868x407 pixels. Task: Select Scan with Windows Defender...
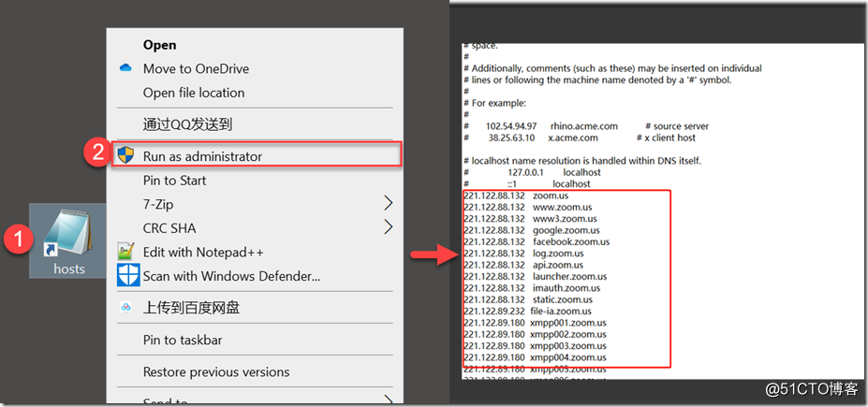click(231, 275)
